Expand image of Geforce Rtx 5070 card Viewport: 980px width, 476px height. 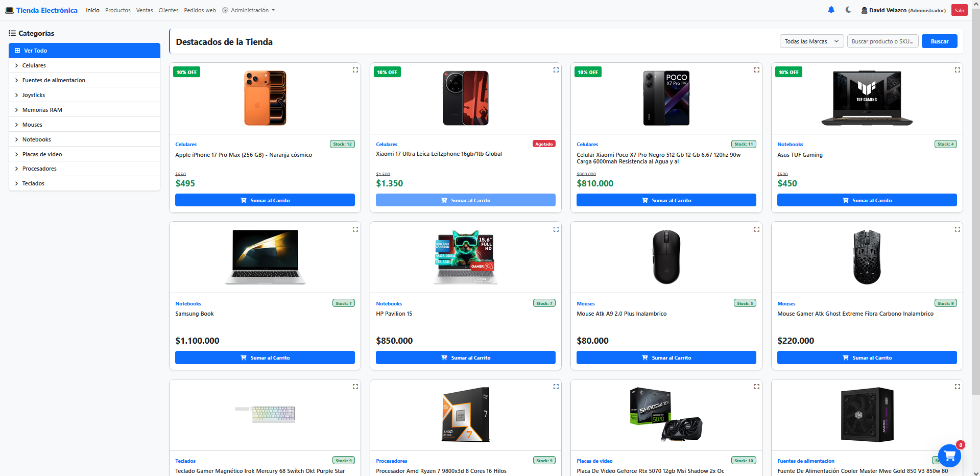pyautogui.click(x=757, y=387)
